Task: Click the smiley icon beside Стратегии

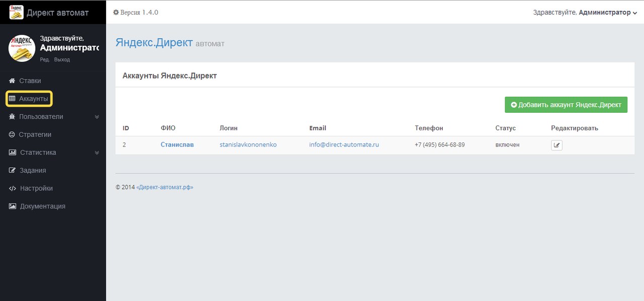Action: click(x=12, y=135)
